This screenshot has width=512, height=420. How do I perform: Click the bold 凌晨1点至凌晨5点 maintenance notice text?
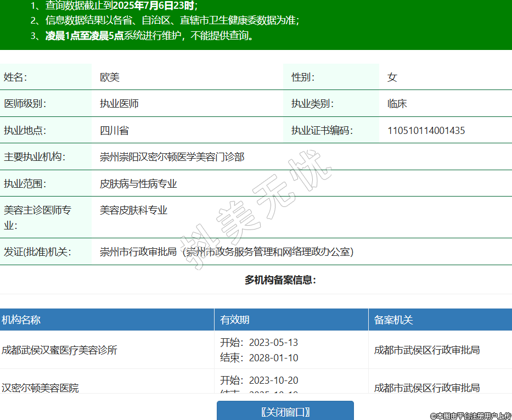pos(84,36)
